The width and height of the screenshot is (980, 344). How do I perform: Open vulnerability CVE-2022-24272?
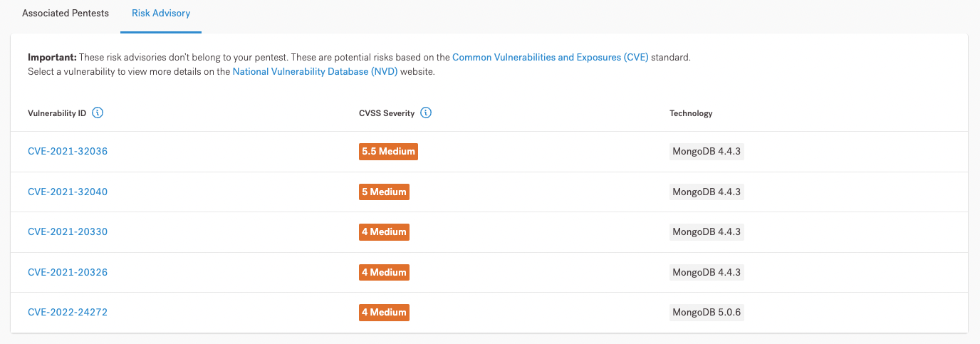click(68, 312)
